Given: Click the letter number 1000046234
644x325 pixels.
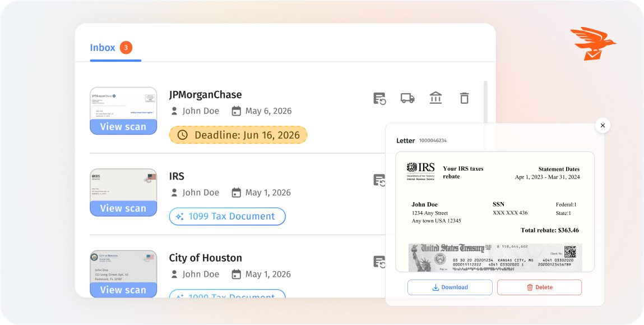Looking at the screenshot, I should point(433,141).
